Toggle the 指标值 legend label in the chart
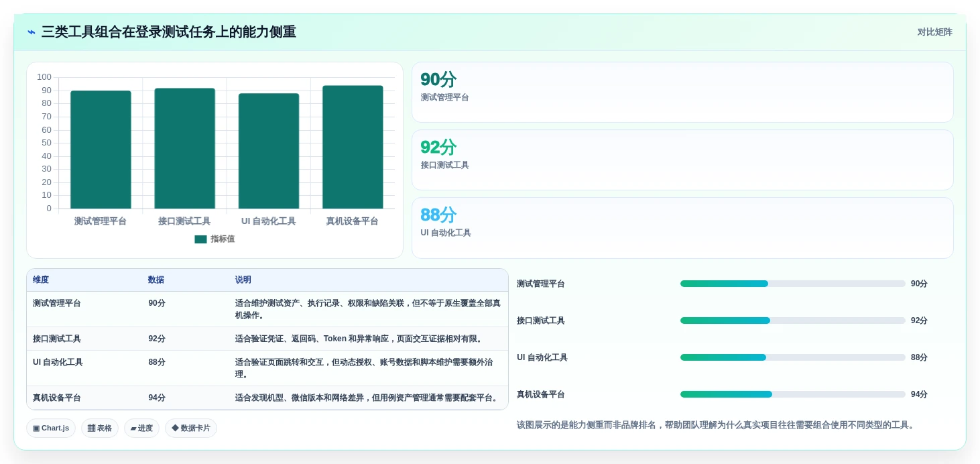This screenshot has width=980, height=464. point(223,239)
